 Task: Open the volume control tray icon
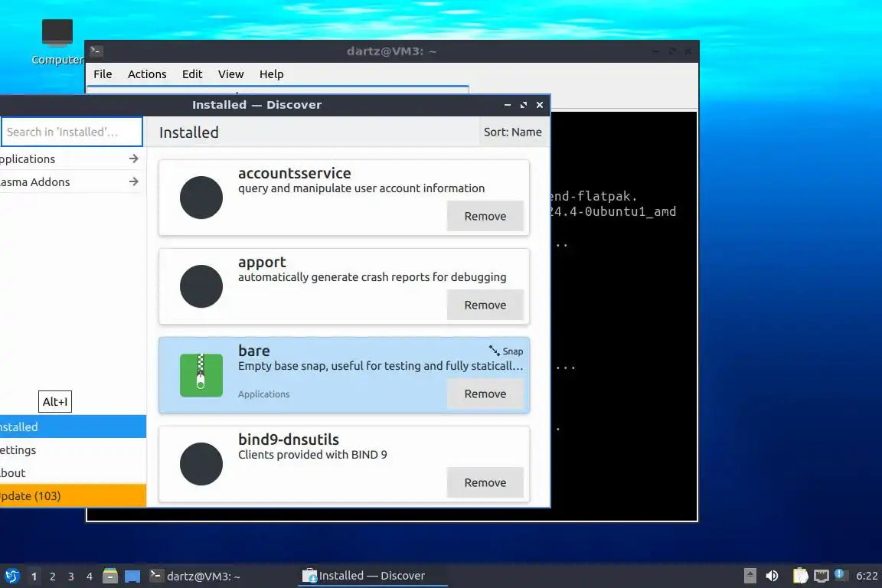click(773, 576)
